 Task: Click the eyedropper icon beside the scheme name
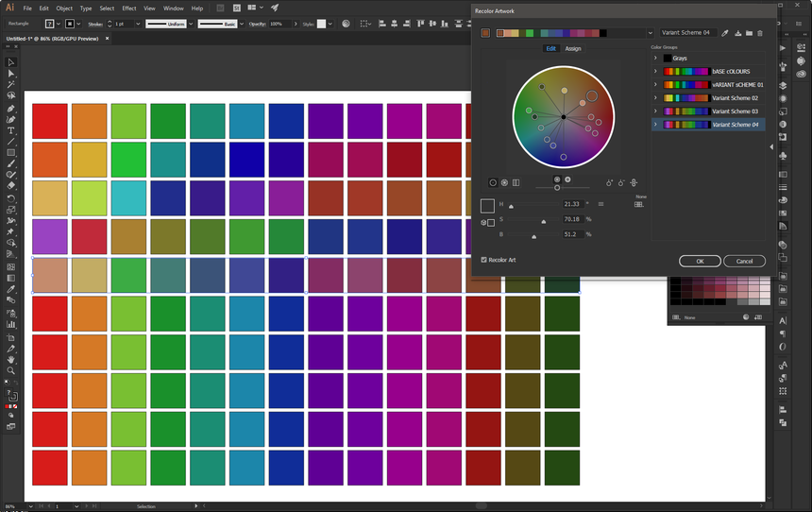pyautogui.click(x=725, y=33)
